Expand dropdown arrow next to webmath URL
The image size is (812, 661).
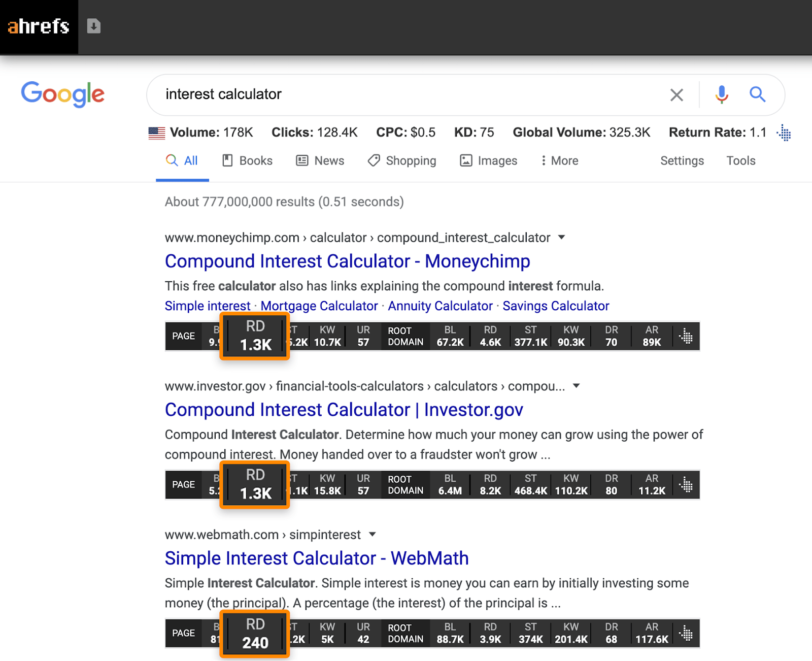coord(373,534)
